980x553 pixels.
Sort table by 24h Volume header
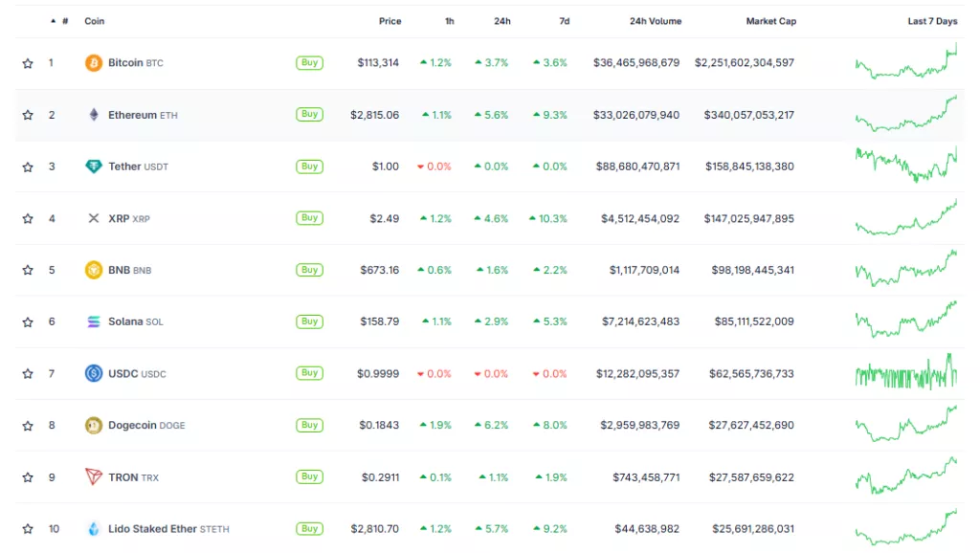655,21
